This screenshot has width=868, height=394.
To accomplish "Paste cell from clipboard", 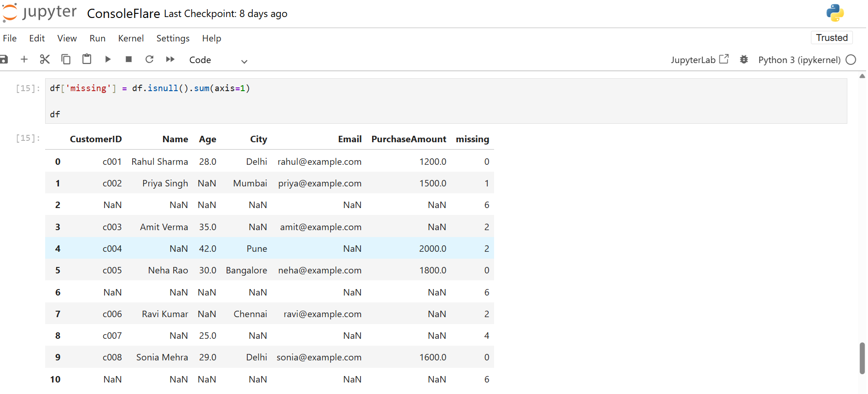I will pyautogui.click(x=87, y=59).
